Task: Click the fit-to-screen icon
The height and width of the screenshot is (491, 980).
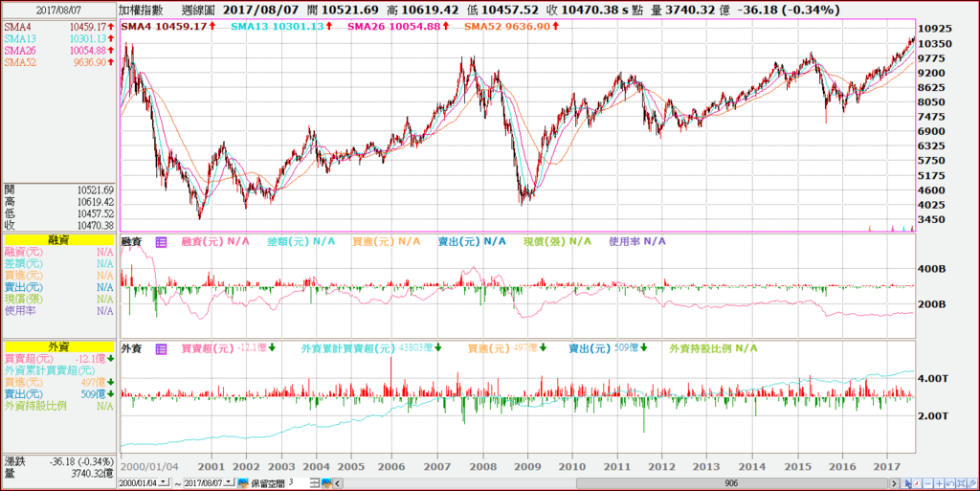Action: [961, 483]
